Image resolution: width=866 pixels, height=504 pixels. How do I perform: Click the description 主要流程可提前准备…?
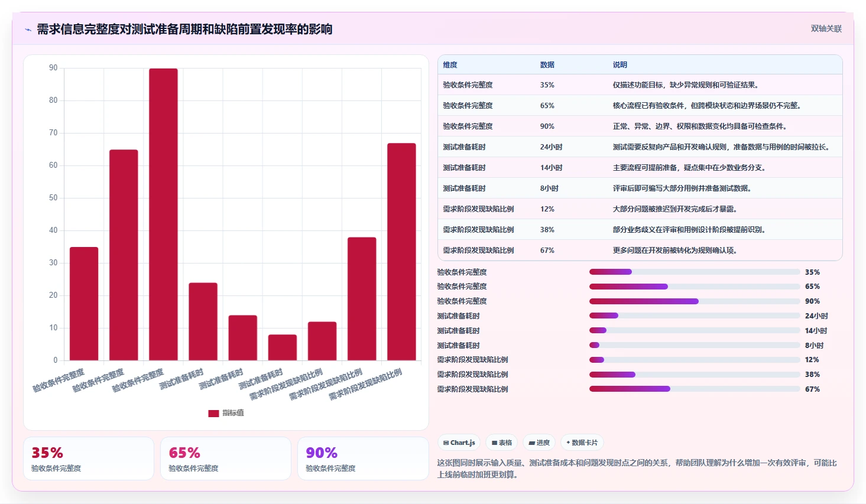click(690, 168)
